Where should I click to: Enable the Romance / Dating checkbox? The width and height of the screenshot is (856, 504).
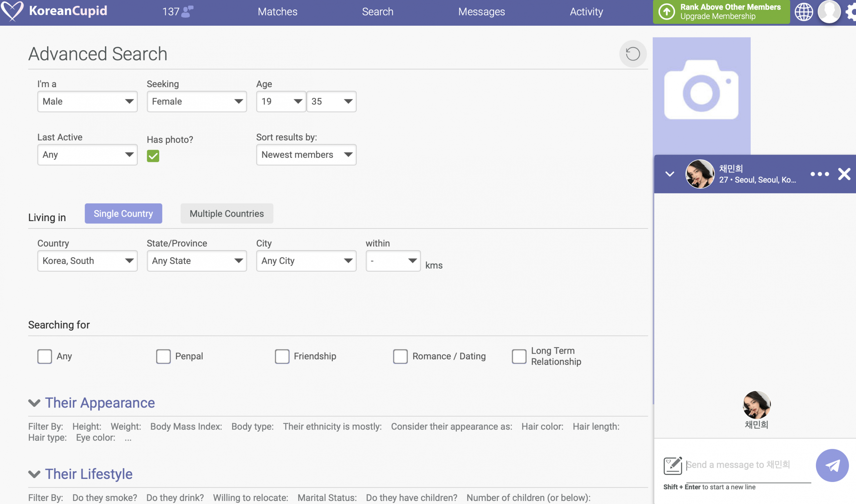point(400,356)
